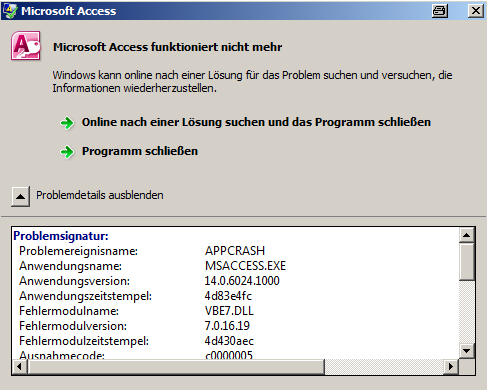Click the Fehlermodulname label

click(x=69, y=311)
